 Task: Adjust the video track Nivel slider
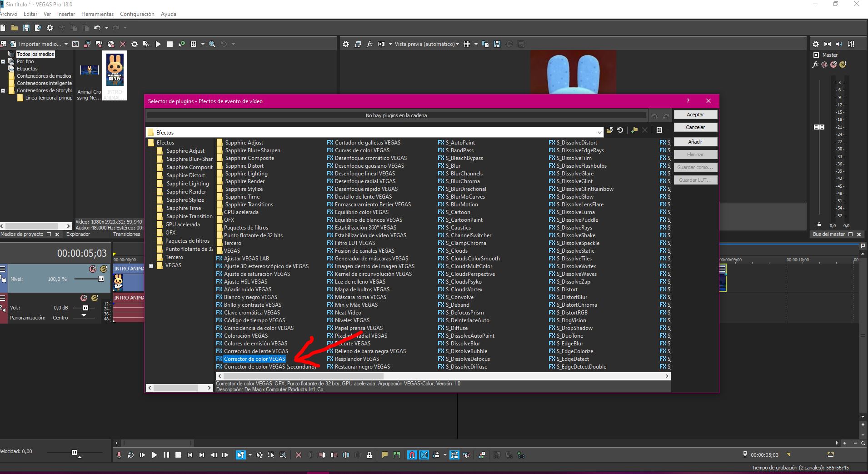point(101,279)
